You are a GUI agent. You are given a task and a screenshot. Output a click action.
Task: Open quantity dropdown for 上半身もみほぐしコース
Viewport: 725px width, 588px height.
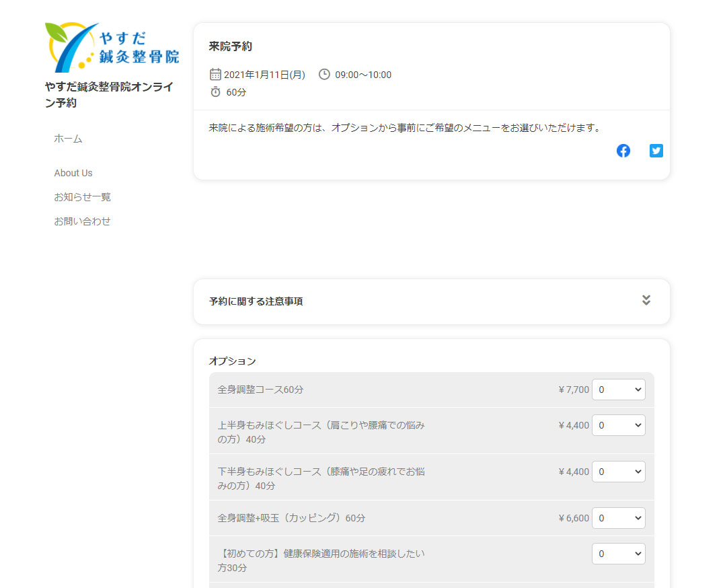pos(618,425)
